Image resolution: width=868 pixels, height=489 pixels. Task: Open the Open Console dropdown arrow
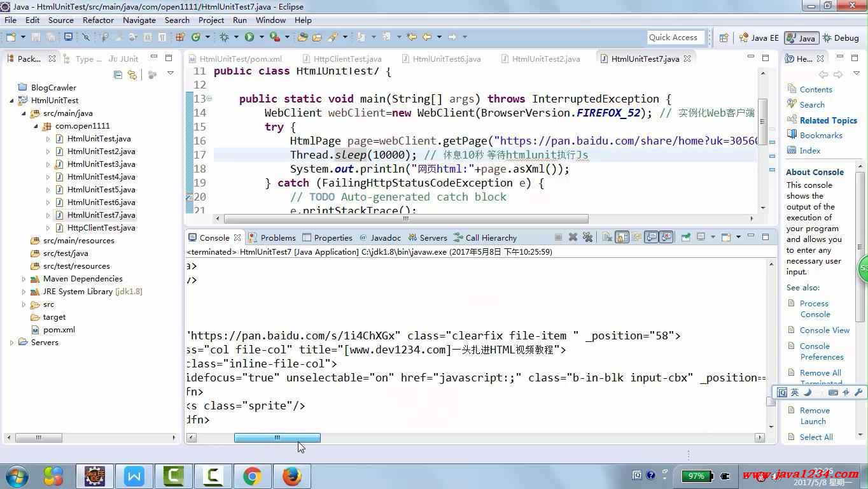click(738, 237)
